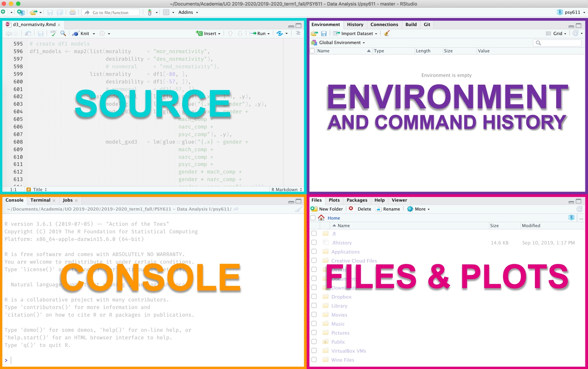
Task: Click the browse path ellipsis button in Files
Action: [x=581, y=218]
